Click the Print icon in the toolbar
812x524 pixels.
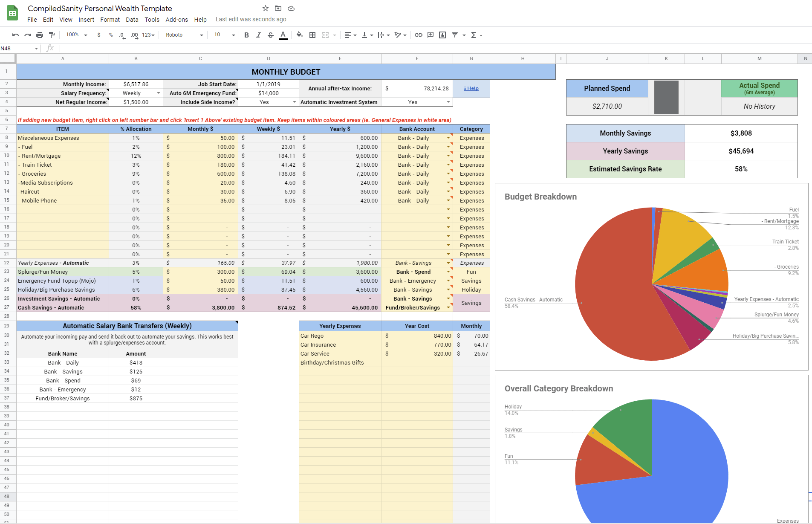tap(40, 35)
